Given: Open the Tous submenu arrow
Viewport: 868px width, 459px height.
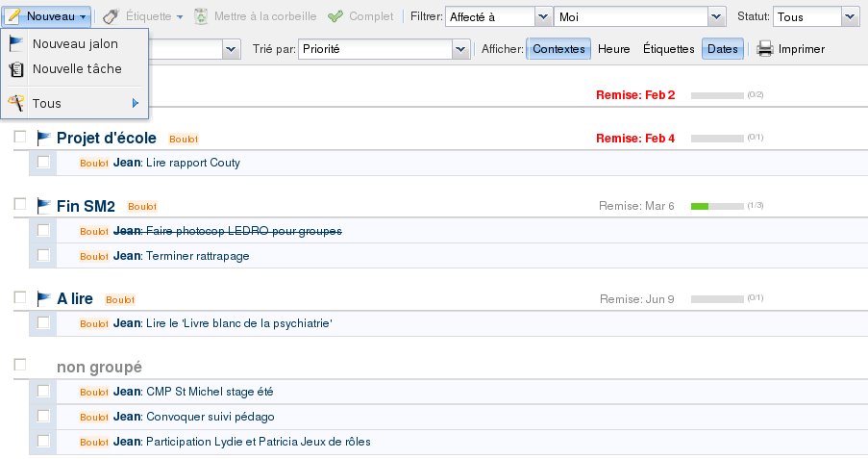Looking at the screenshot, I should 136,103.
